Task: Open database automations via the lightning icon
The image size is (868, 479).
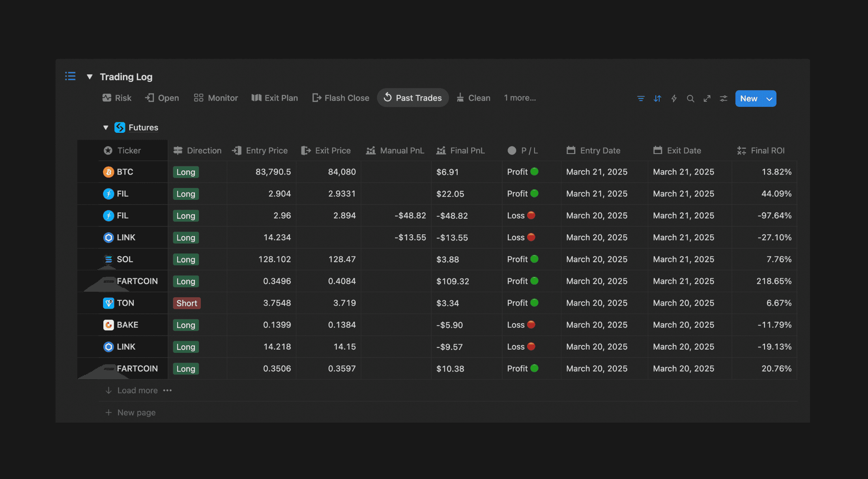Action: click(x=674, y=98)
